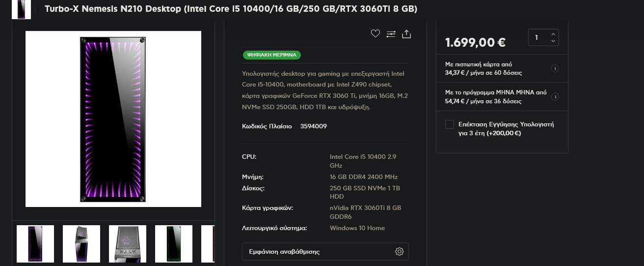Click the Κάρτα γραφικών label
This screenshot has width=644, height=266.
coord(268,208)
